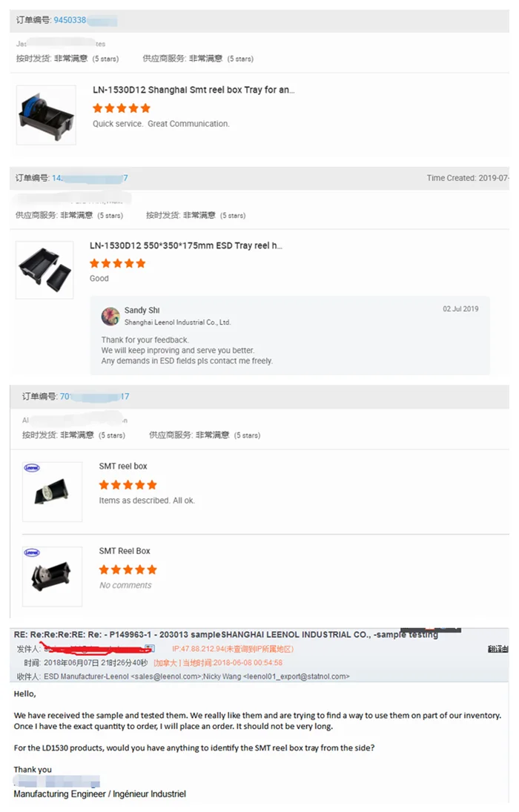Click the star rating above the Good review
The width and height of the screenshot is (519, 812).
coord(118,263)
